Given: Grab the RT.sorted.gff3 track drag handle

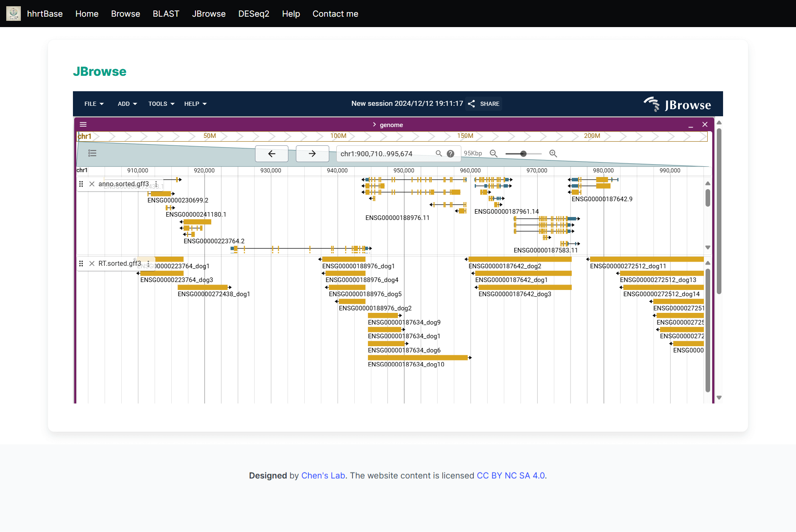Looking at the screenshot, I should pos(81,263).
